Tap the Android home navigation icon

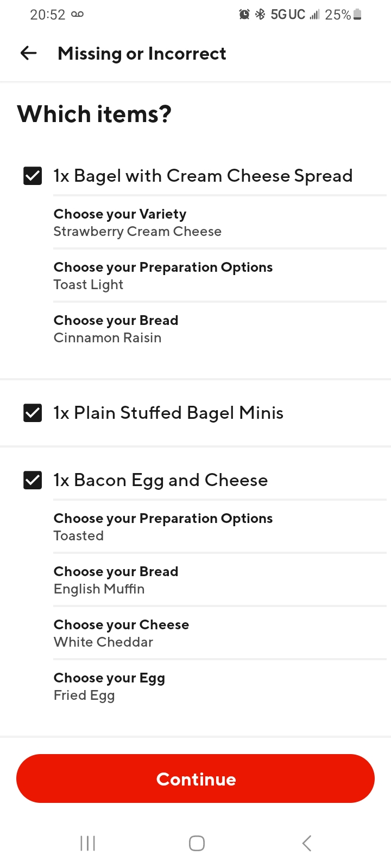197,843
